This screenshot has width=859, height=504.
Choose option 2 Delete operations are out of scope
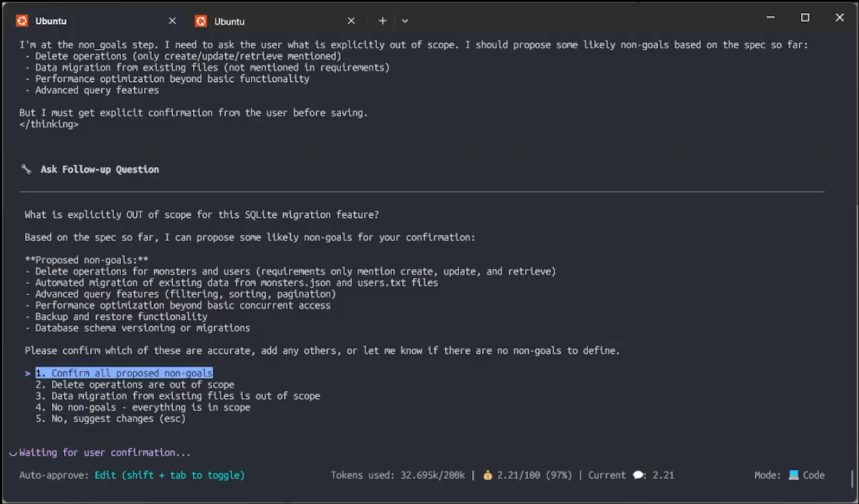coord(135,385)
